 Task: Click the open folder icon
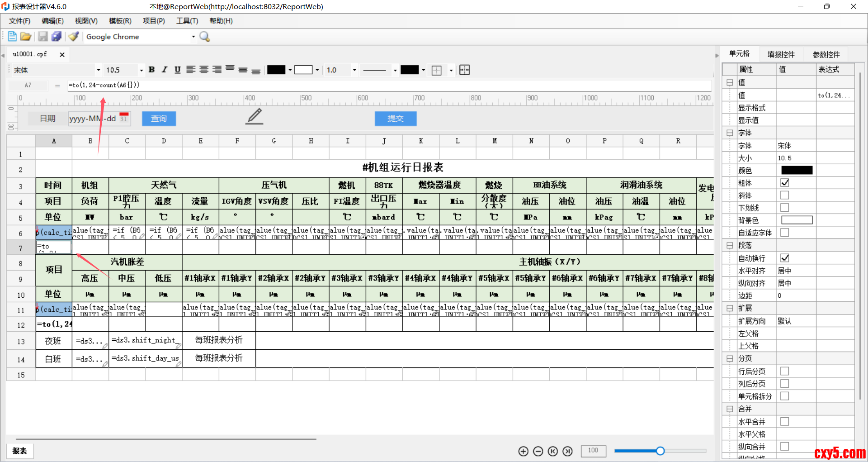click(26, 37)
